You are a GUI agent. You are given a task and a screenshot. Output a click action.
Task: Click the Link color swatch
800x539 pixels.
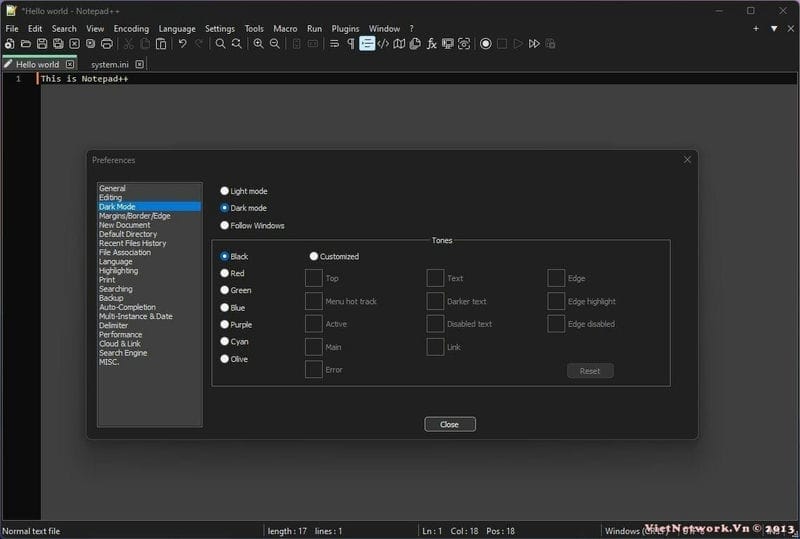click(435, 347)
